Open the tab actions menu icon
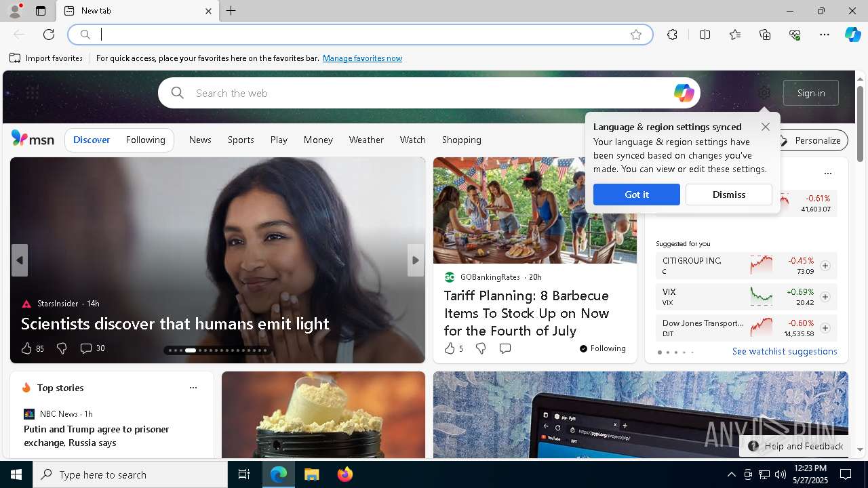The image size is (868, 488). coord(41,11)
